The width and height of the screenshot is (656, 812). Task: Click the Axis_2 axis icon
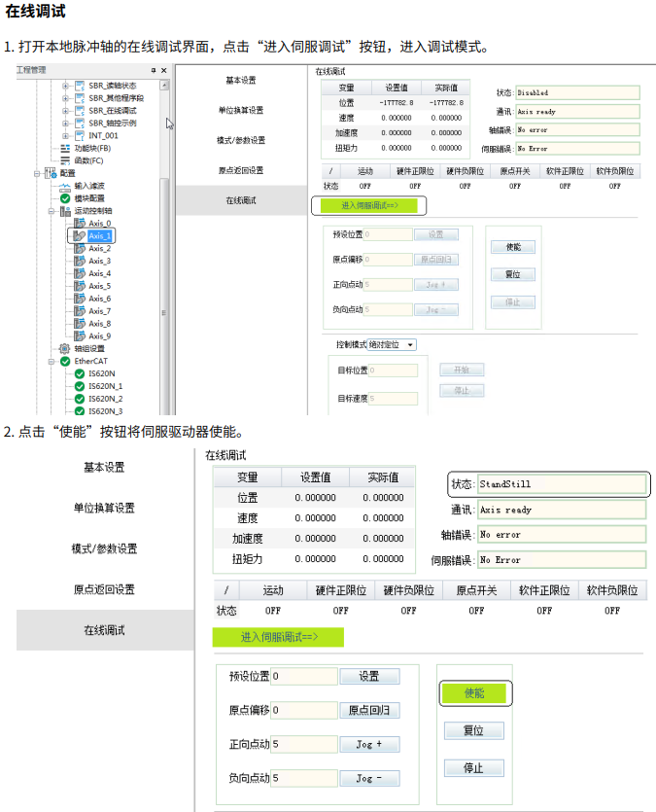pyautogui.click(x=80, y=249)
